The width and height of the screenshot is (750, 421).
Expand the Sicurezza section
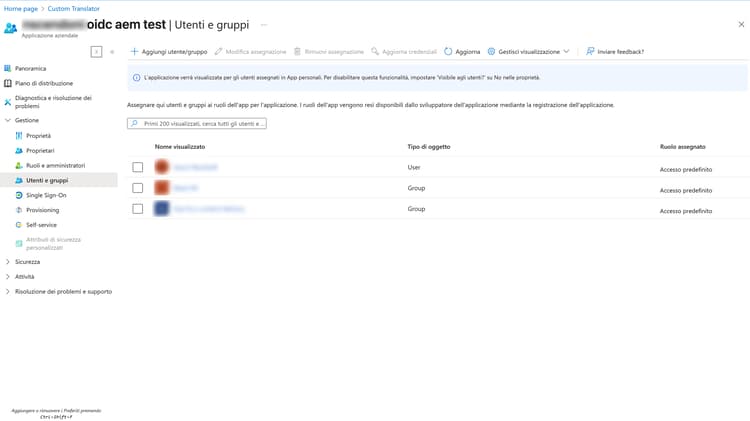pyautogui.click(x=8, y=262)
